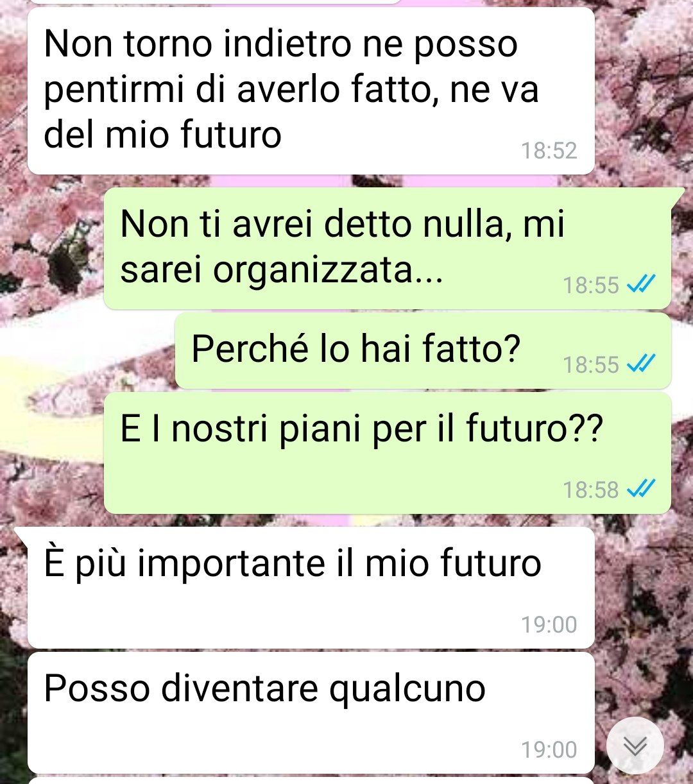Tap the blue double ticks beside 18:58
Image resolution: width=693 pixels, height=784 pixels.
tap(640, 490)
